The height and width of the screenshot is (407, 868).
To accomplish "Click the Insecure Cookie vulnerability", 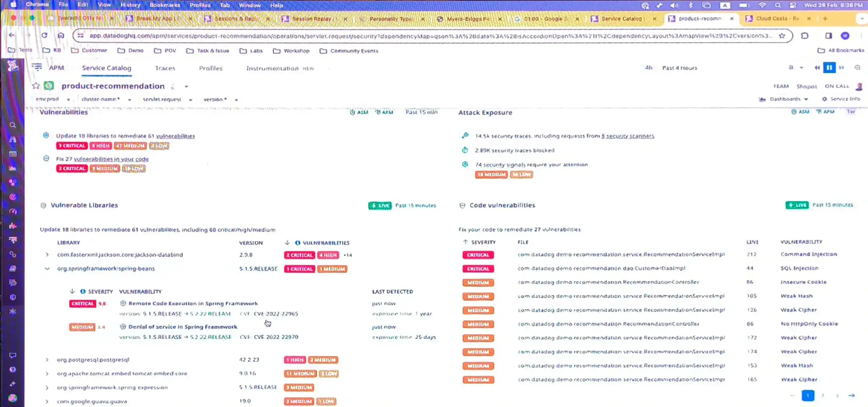I will point(804,282).
